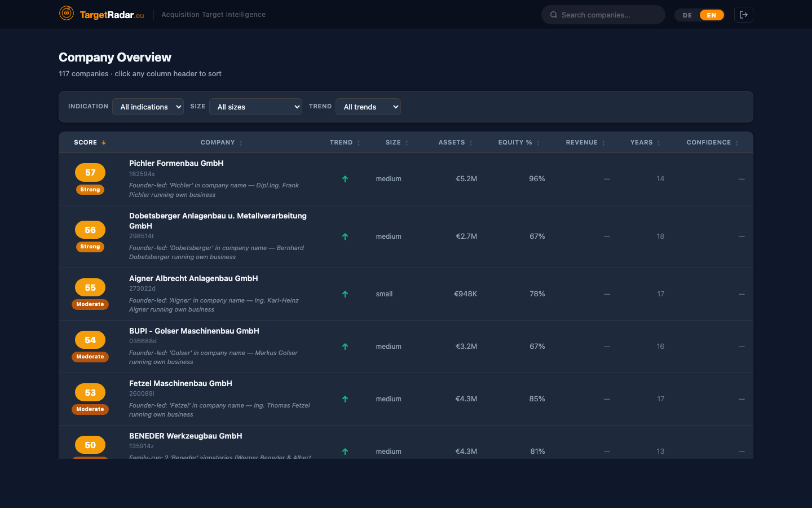
Task: Click the 'small' size cell for Aigner
Action: click(385, 294)
